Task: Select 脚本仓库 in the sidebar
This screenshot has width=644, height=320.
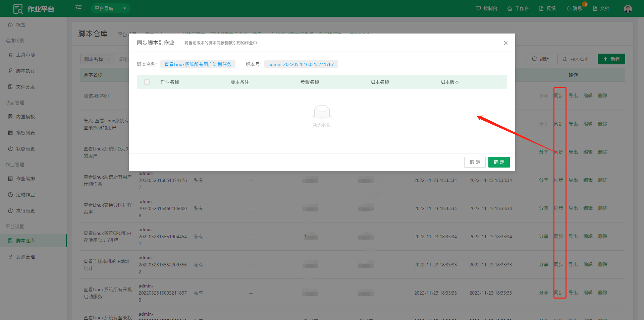Action: (x=34, y=241)
